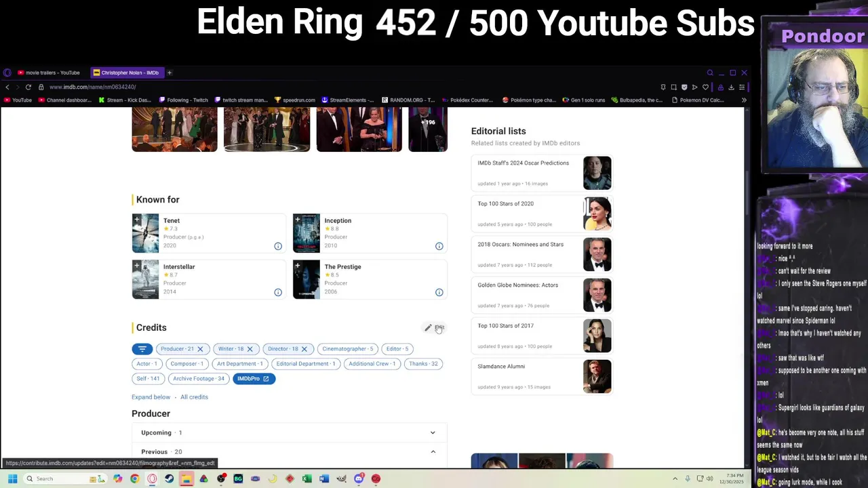Launch Word from the taskbar
The image size is (868, 488).
pyautogui.click(x=324, y=479)
